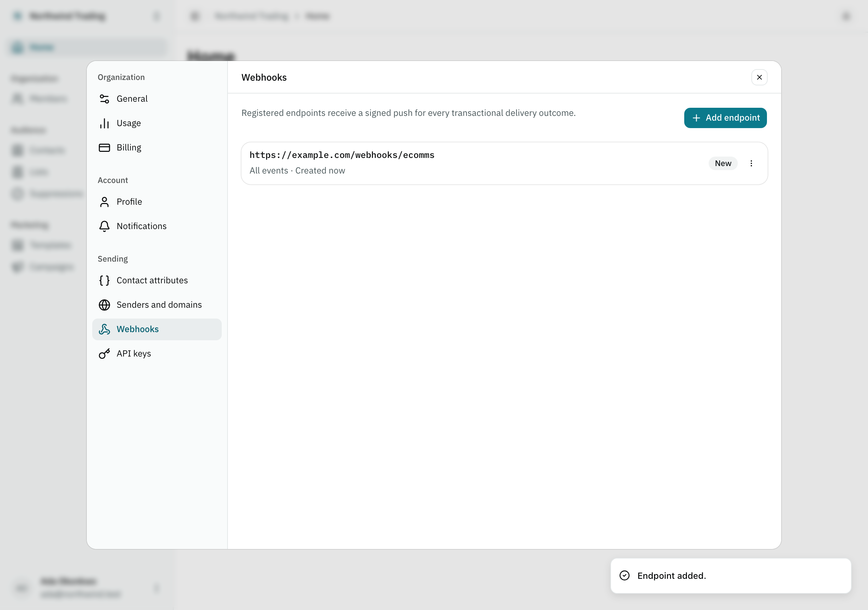This screenshot has width=868, height=610.
Task: Click the Webhooks dialog heading
Action: (264, 77)
